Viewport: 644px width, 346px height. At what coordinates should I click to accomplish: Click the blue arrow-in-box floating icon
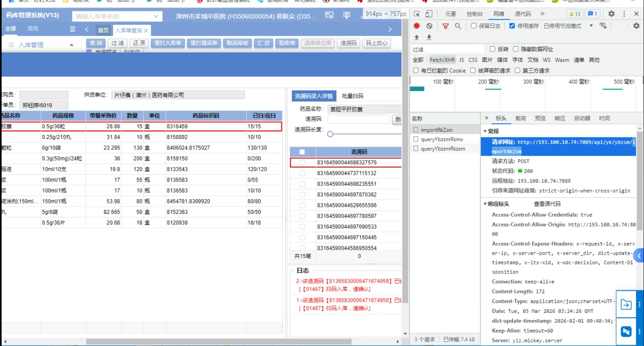(x=626, y=305)
